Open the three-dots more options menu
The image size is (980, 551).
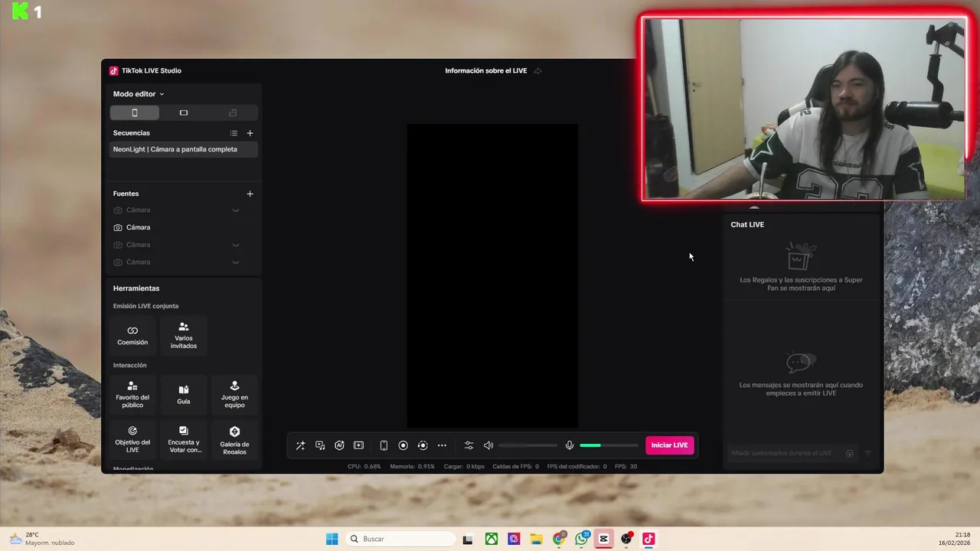(442, 445)
